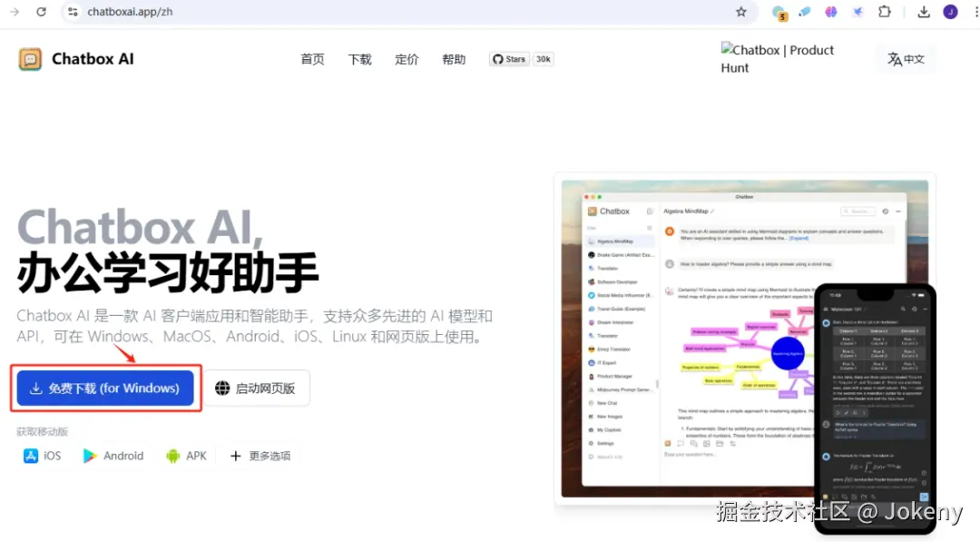Click the Chatbox AI brand name

93,59
